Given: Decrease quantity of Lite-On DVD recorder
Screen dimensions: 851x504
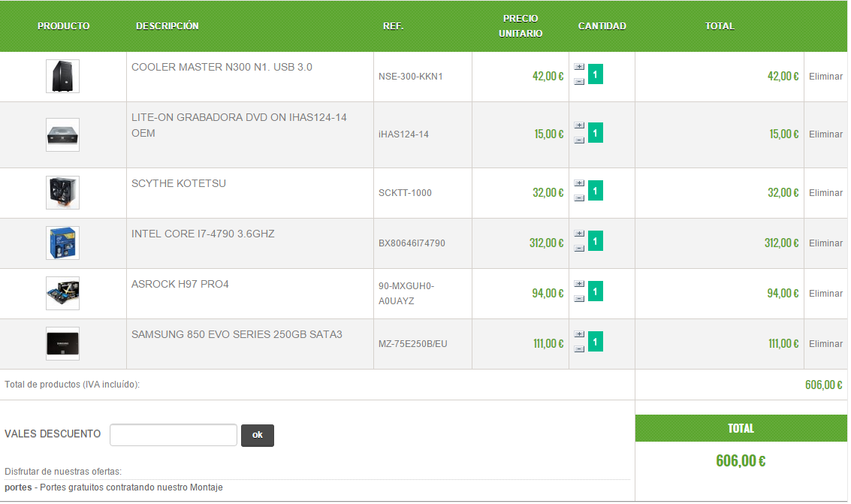Looking at the screenshot, I should point(579,140).
